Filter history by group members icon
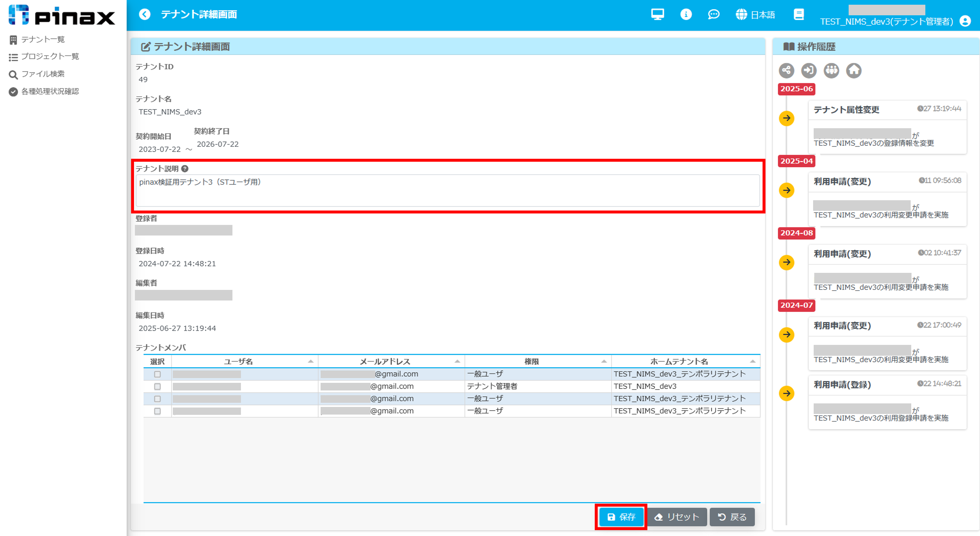This screenshot has width=980, height=536. pos(831,71)
